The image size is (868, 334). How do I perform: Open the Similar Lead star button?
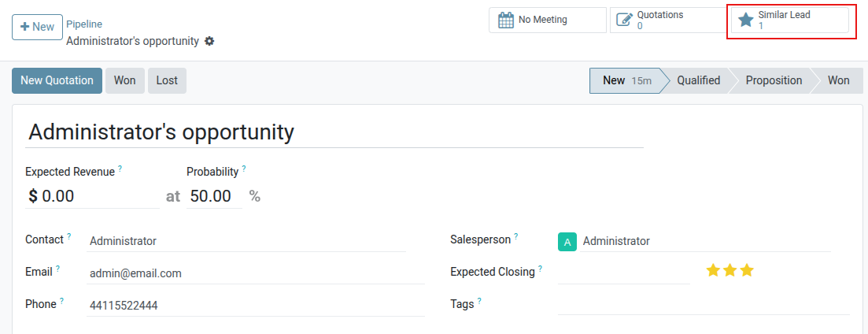click(x=789, y=20)
